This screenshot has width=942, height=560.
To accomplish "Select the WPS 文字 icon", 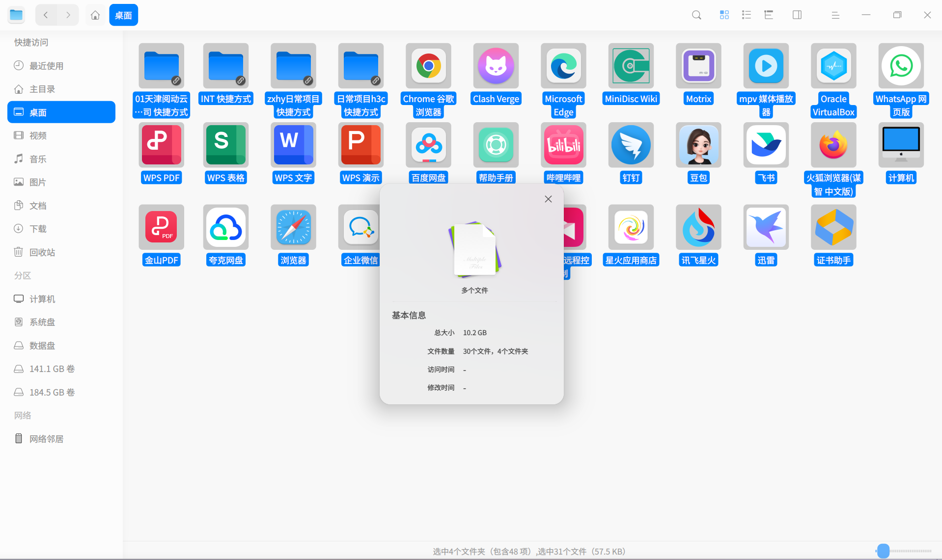I will click(293, 145).
